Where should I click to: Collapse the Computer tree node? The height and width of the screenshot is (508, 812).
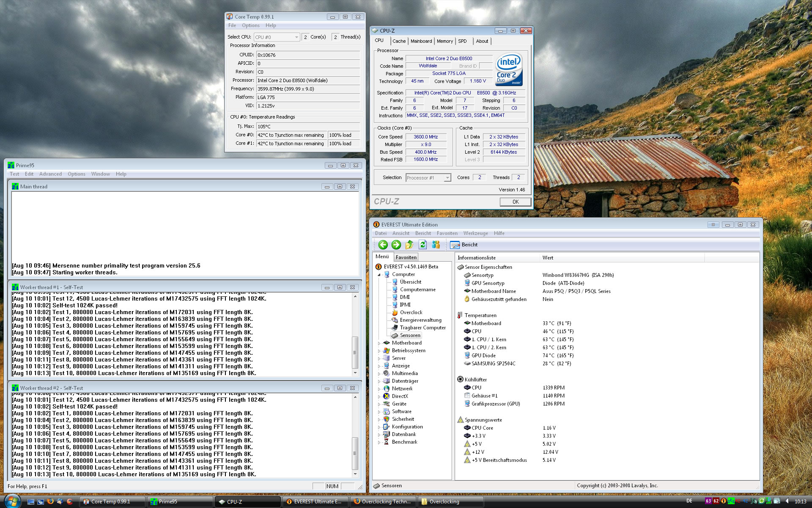click(x=379, y=275)
